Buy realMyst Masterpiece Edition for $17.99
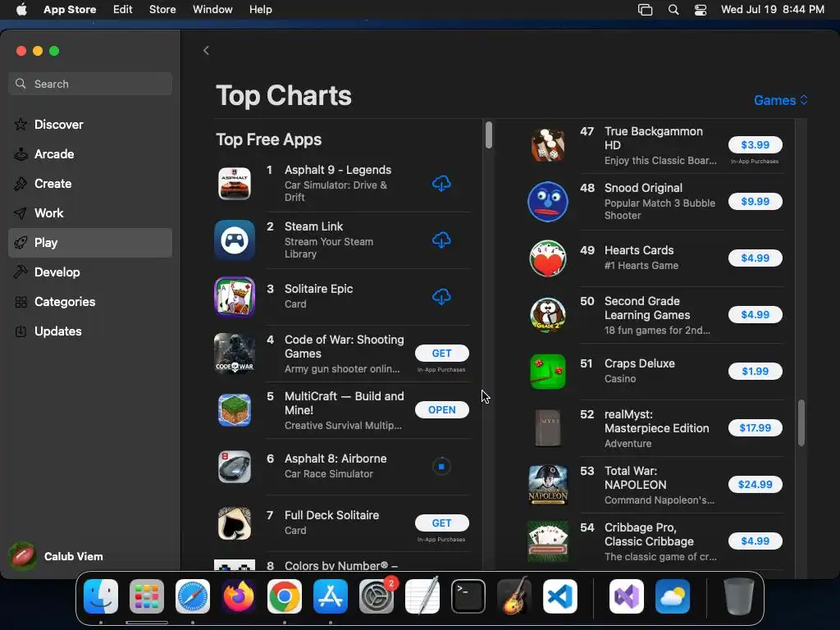This screenshot has width=840, height=630. click(755, 428)
